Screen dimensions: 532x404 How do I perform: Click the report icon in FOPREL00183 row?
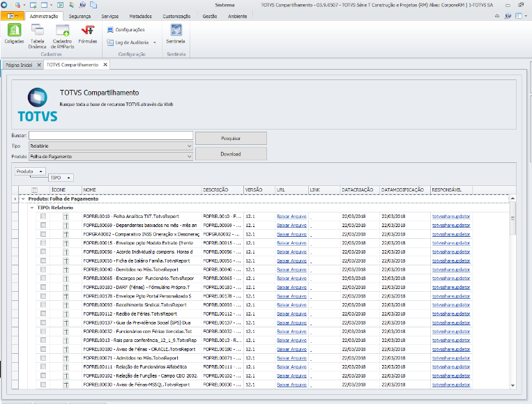66,287
